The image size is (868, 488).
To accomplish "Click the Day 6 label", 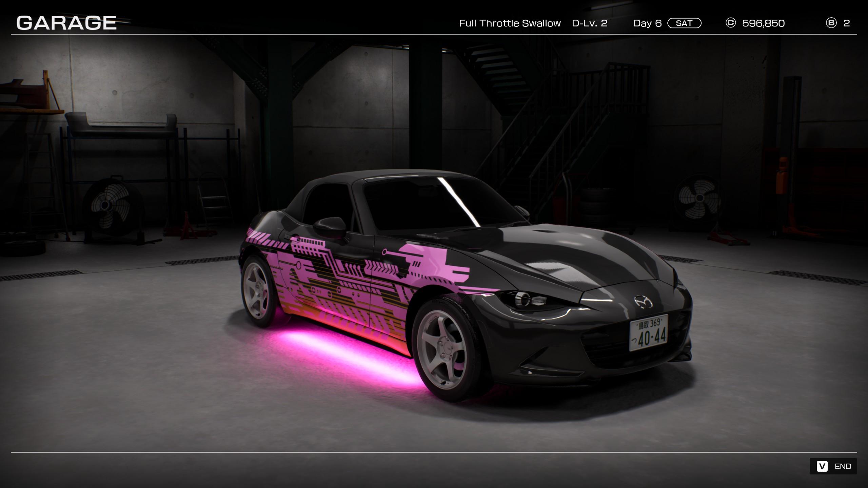I will [647, 23].
